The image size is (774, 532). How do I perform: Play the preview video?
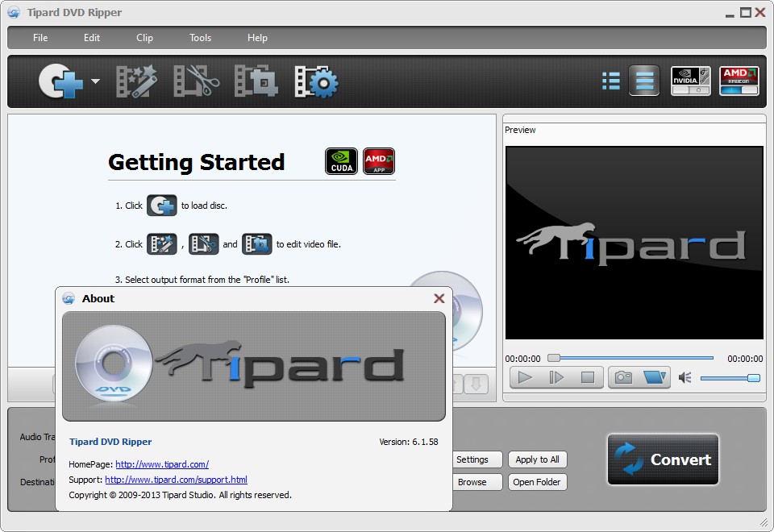coord(525,376)
